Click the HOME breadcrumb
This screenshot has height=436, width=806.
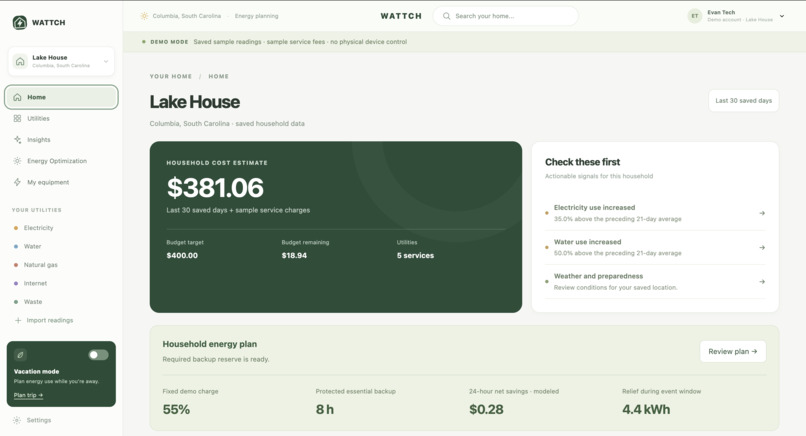[x=218, y=76]
